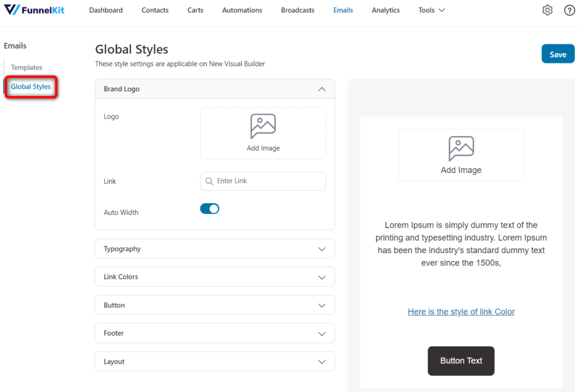Select the Emails menu item
This screenshot has width=579, height=392.
click(343, 10)
